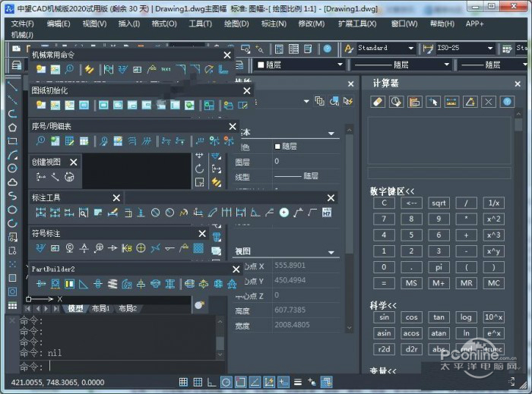The image size is (532, 394).
Task: Click the eraser icon in calculator panel
Action: point(378,101)
